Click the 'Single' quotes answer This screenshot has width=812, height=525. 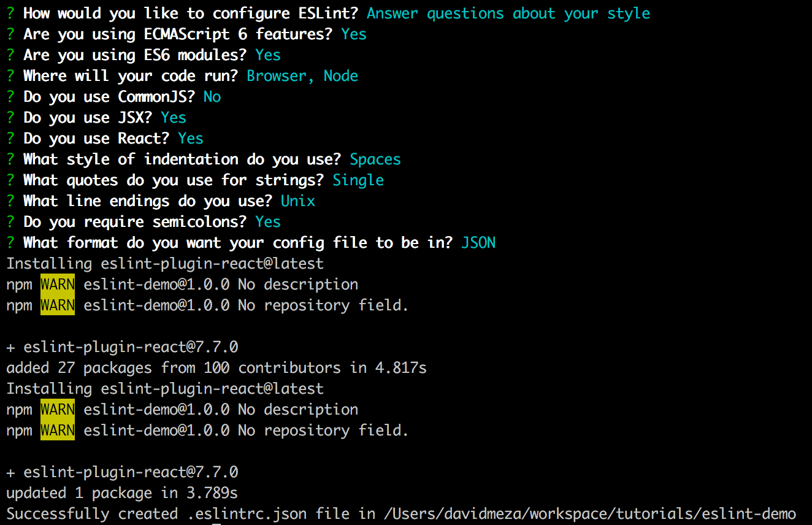pyautogui.click(x=358, y=180)
